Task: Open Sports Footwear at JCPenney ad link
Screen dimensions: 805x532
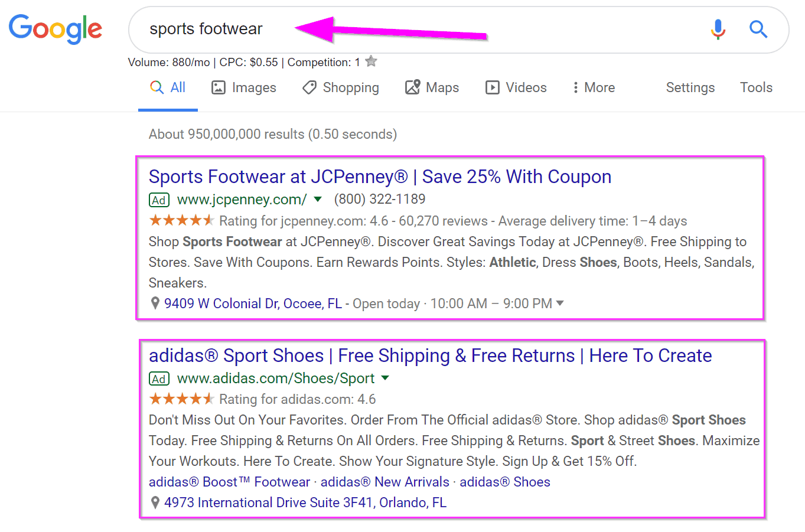Action: coord(380,177)
